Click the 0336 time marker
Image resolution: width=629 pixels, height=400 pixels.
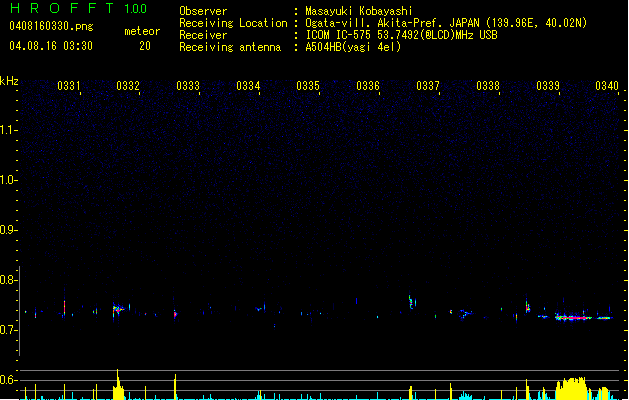[x=368, y=86]
